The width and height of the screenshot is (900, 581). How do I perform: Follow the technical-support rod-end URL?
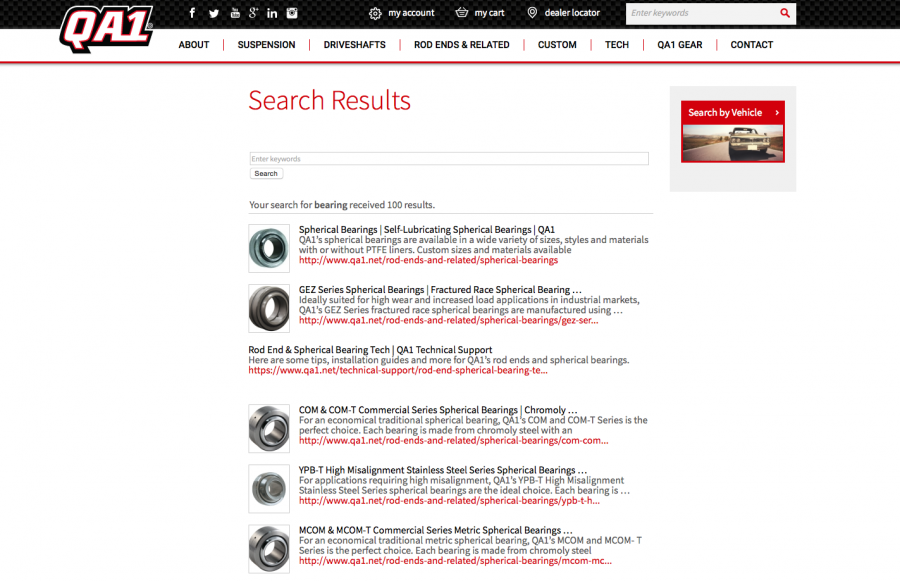[398, 370]
